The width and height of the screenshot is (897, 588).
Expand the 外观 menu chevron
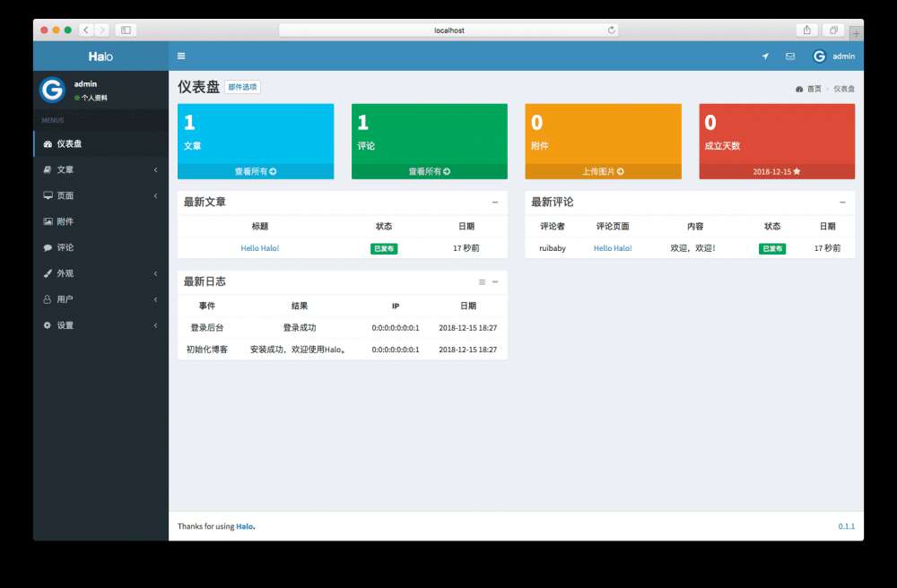pyautogui.click(x=155, y=273)
